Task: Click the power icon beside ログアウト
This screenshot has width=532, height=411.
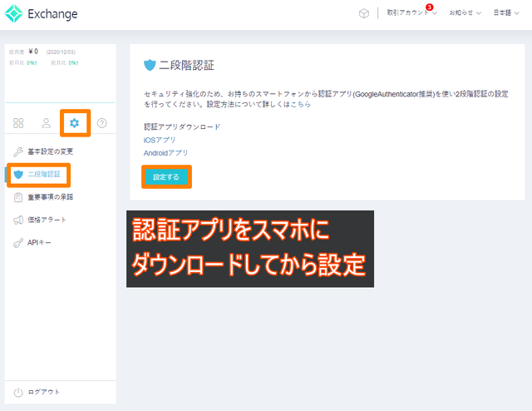Action: coord(18,393)
